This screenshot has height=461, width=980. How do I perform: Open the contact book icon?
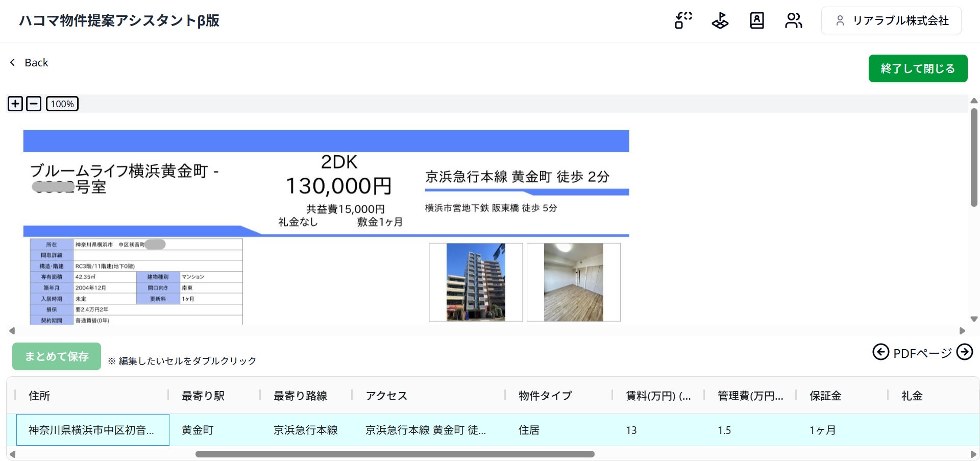(x=757, y=20)
